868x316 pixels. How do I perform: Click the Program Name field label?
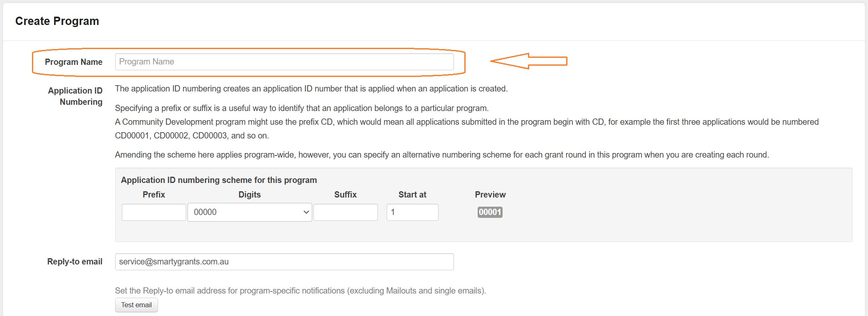[x=74, y=62]
